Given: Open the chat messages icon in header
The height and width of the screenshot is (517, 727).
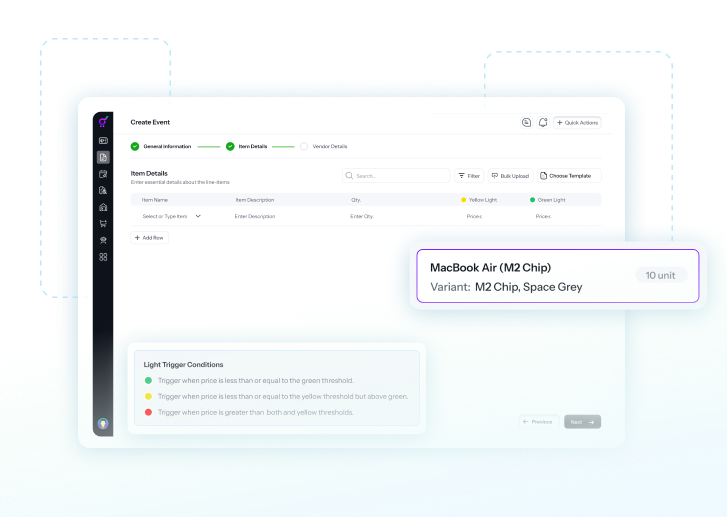Looking at the screenshot, I should tap(526, 122).
